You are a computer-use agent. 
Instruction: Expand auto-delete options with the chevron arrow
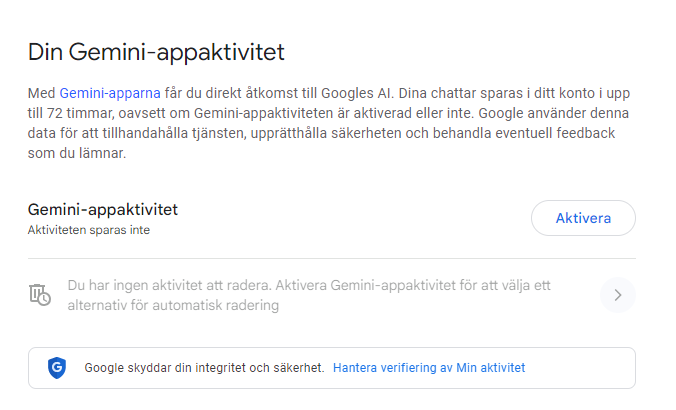coord(618,295)
